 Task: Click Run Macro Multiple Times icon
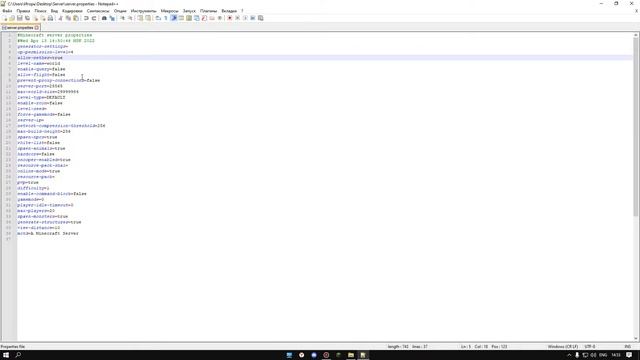pos(253,18)
